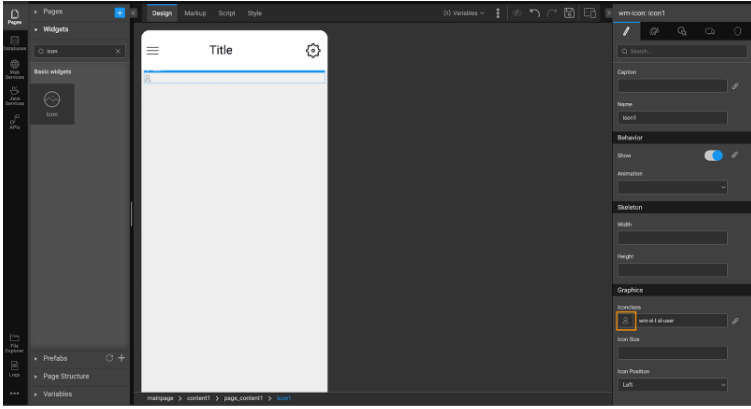751x409 pixels.
Task: Click the save icon in top toolbar
Action: pyautogui.click(x=568, y=13)
